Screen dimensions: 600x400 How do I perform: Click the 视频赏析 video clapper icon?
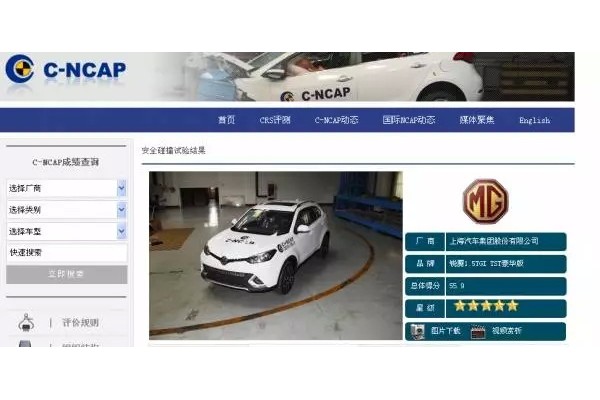(x=478, y=331)
